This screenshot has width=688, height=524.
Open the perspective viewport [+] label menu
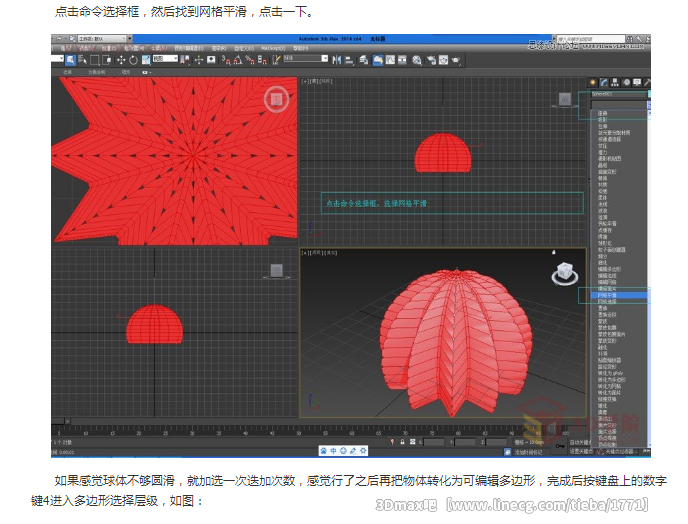tap(304, 253)
